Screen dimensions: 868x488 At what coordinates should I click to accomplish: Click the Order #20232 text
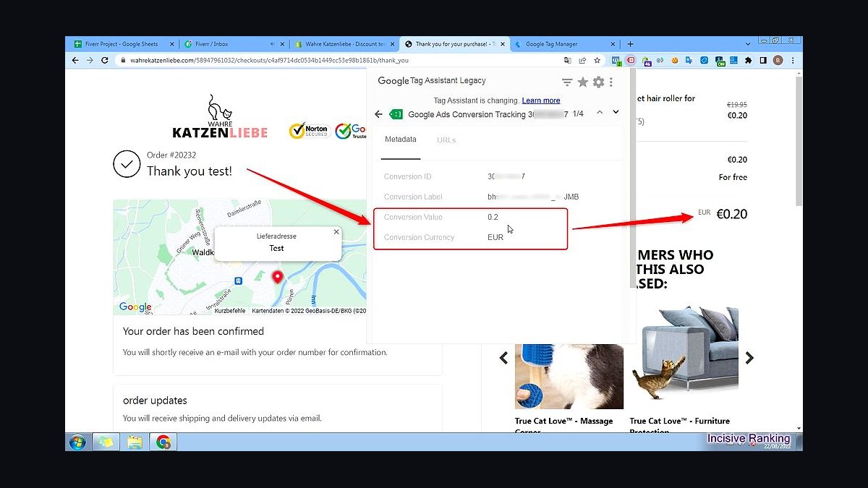[x=171, y=155]
